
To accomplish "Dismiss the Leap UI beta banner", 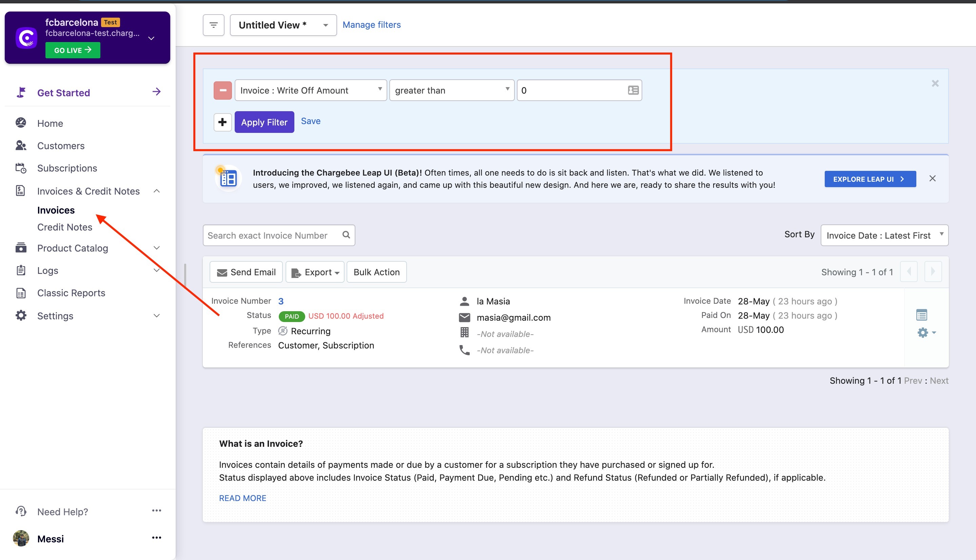I will pos(932,178).
